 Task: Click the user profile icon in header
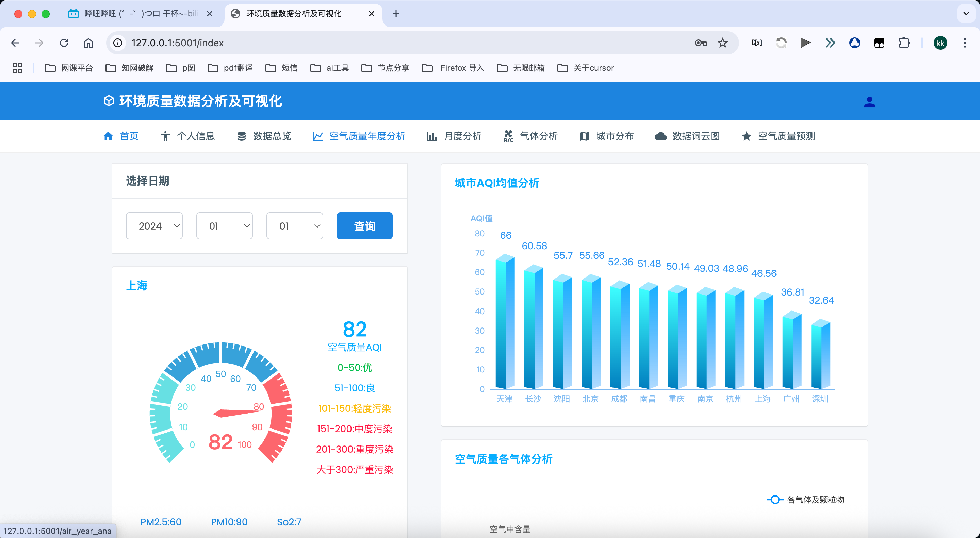[x=869, y=102]
